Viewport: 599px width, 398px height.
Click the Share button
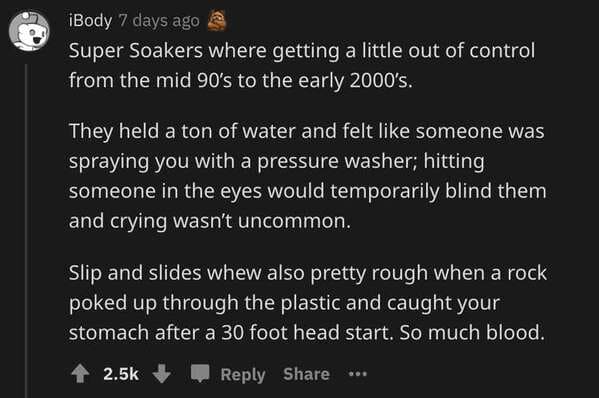point(306,374)
